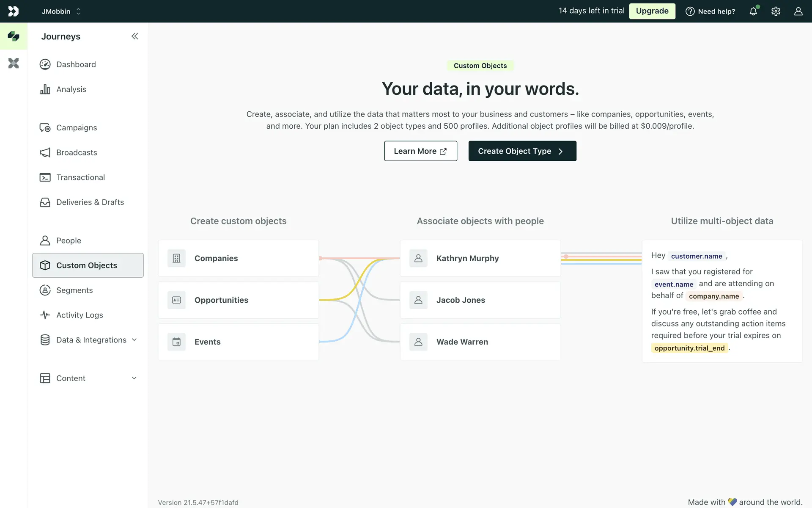The height and width of the screenshot is (508, 812).
Task: Open the second product icon in rail
Action: (x=14, y=63)
